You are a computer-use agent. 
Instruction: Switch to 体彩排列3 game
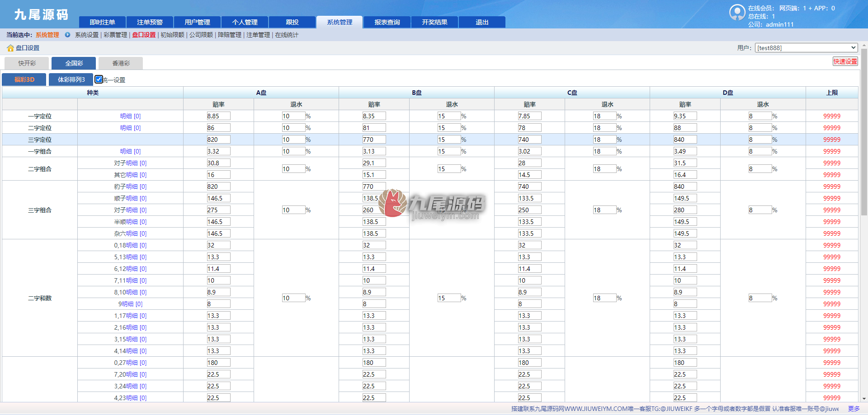coord(71,79)
